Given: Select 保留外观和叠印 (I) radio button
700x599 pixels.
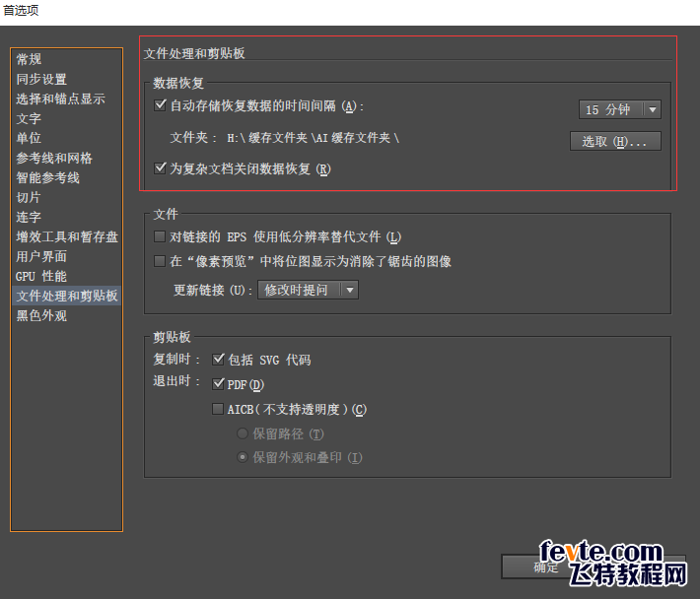Looking at the screenshot, I should pos(243,457).
